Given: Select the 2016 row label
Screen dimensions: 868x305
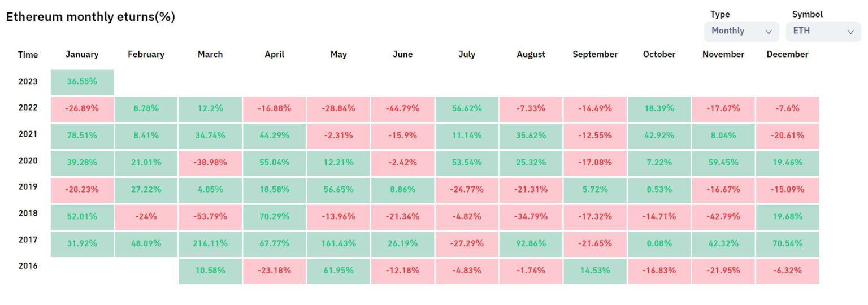Looking at the screenshot, I should [x=28, y=265].
